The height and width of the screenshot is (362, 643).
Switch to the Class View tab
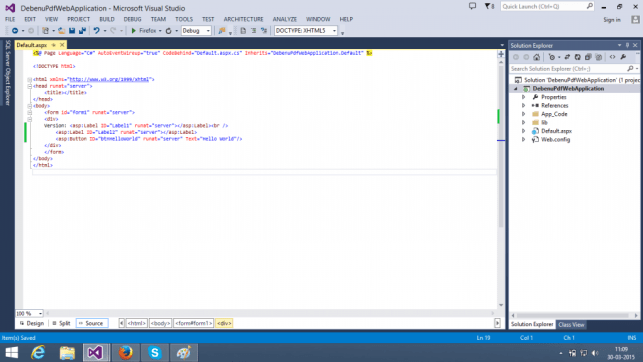571,324
